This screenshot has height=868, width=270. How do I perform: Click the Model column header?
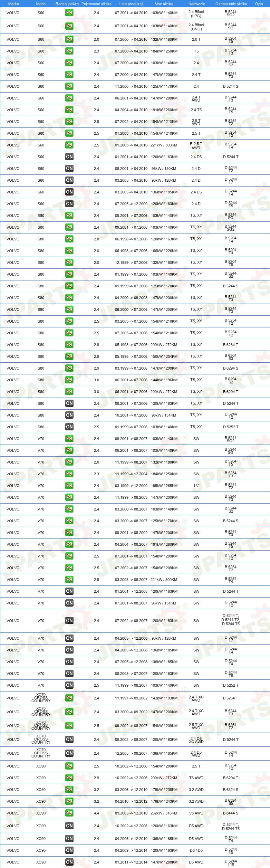pos(41,4)
